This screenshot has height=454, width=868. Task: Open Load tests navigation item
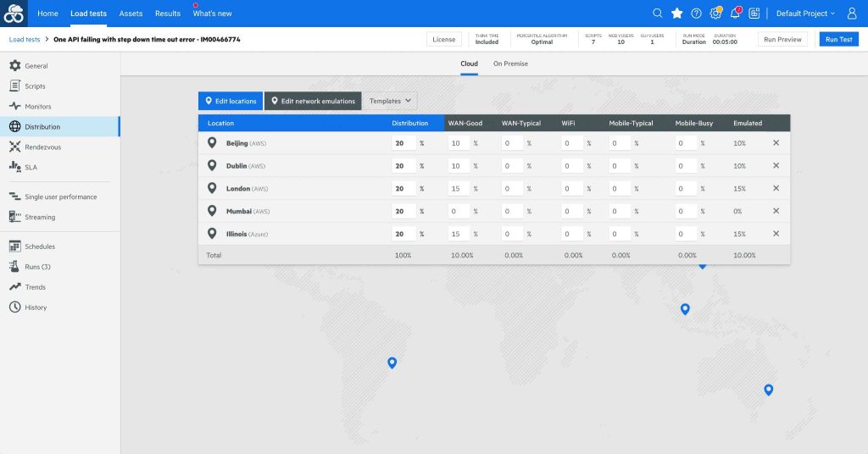pyautogui.click(x=88, y=14)
